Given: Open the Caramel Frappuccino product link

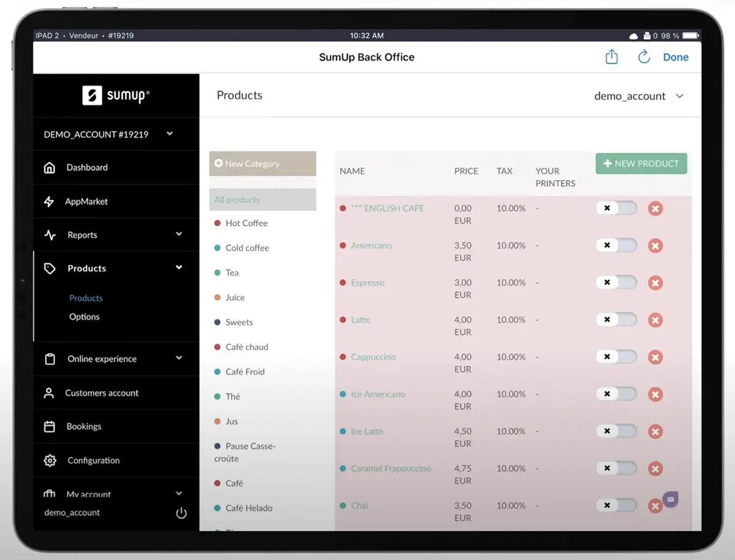Looking at the screenshot, I should point(391,468).
